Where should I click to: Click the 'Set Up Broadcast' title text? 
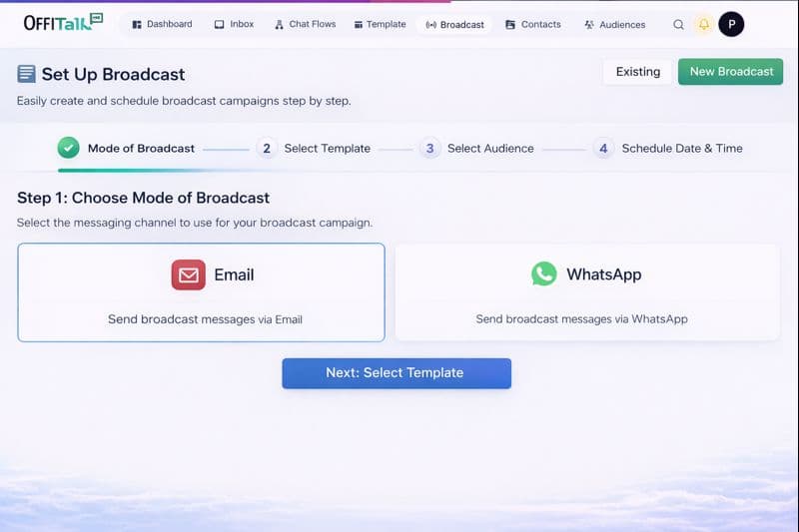pos(113,74)
